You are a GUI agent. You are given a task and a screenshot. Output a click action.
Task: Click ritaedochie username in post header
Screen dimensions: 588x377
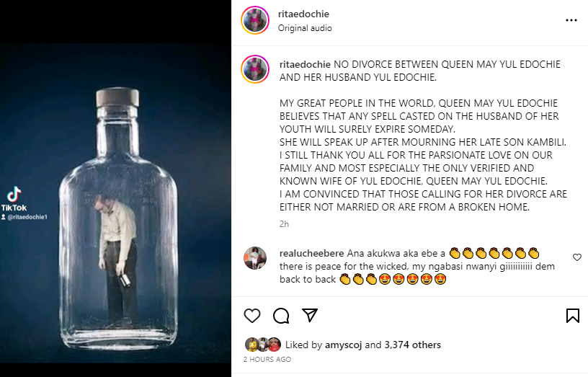tap(303, 14)
